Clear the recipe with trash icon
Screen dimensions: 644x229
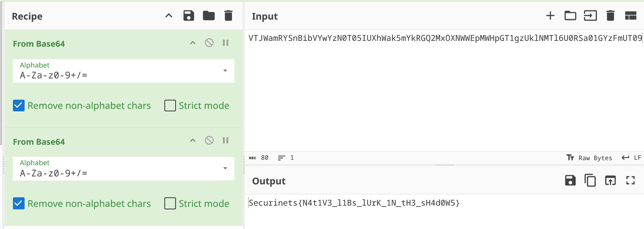point(228,16)
